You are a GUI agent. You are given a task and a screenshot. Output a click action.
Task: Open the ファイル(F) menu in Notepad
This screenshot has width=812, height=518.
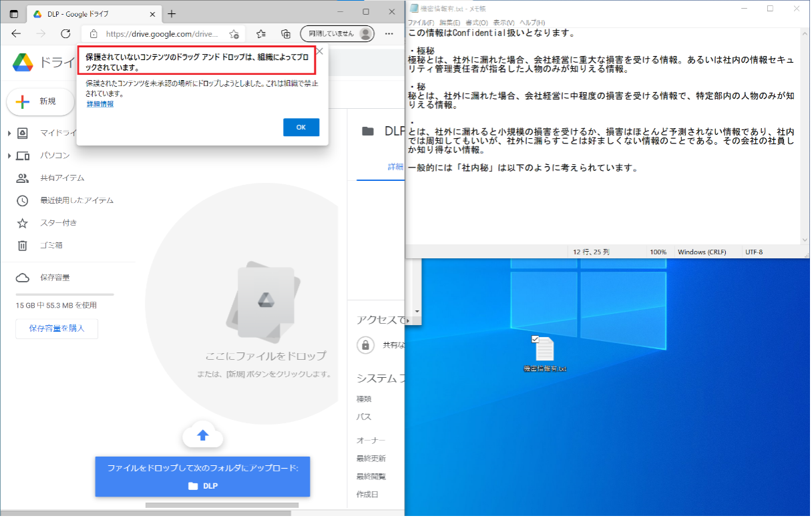[421, 23]
